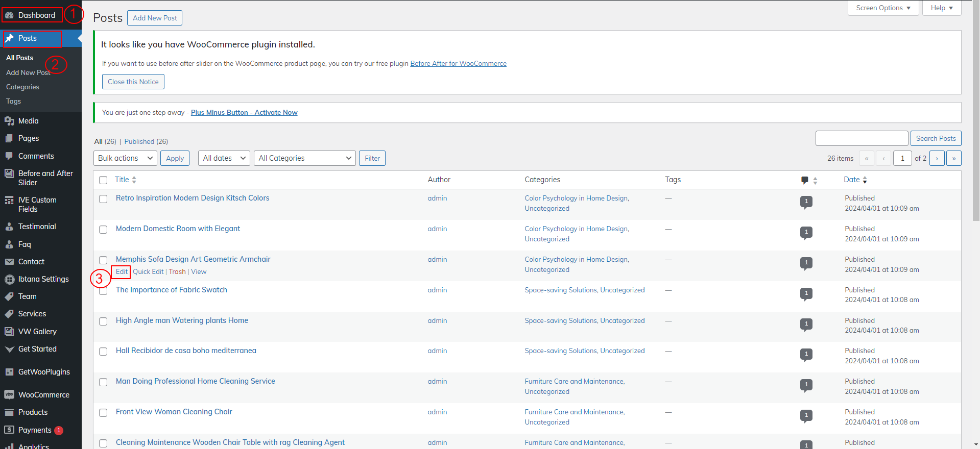
Task: Toggle the select-all posts checkbox in header
Action: click(103, 180)
